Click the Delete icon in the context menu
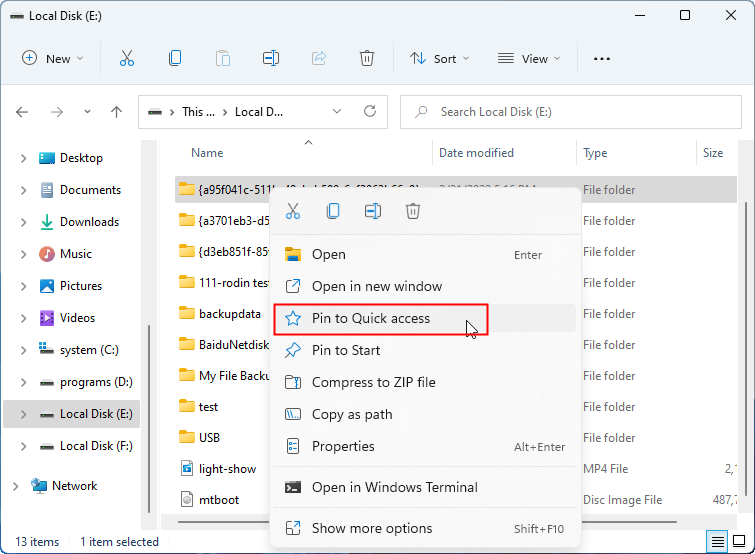Screen dimensions: 755x554 coord(413,211)
